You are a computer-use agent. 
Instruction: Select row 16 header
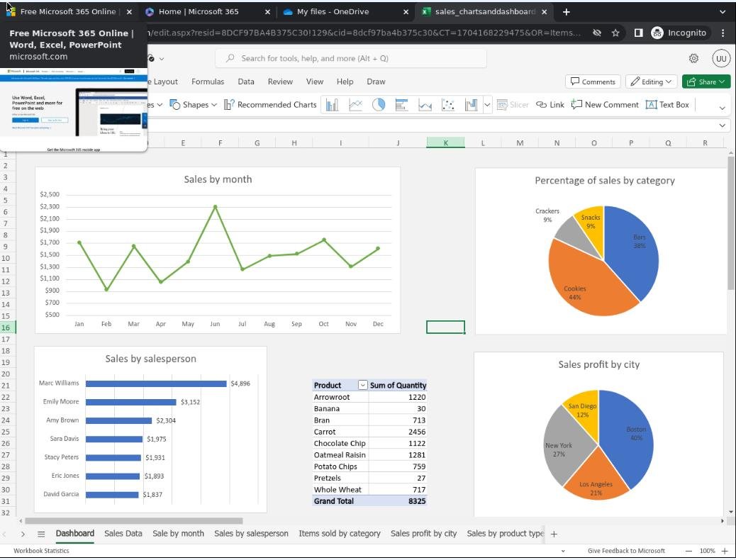point(6,327)
